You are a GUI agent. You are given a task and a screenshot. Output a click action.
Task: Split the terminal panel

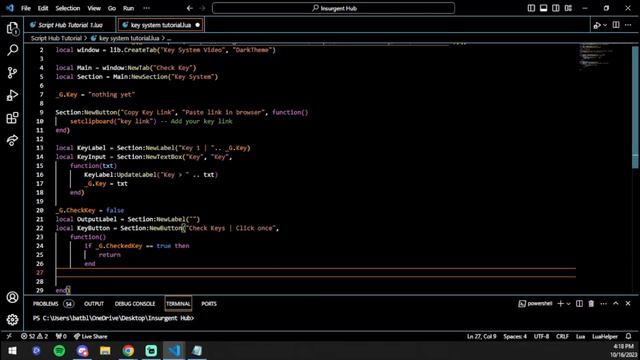(579, 304)
